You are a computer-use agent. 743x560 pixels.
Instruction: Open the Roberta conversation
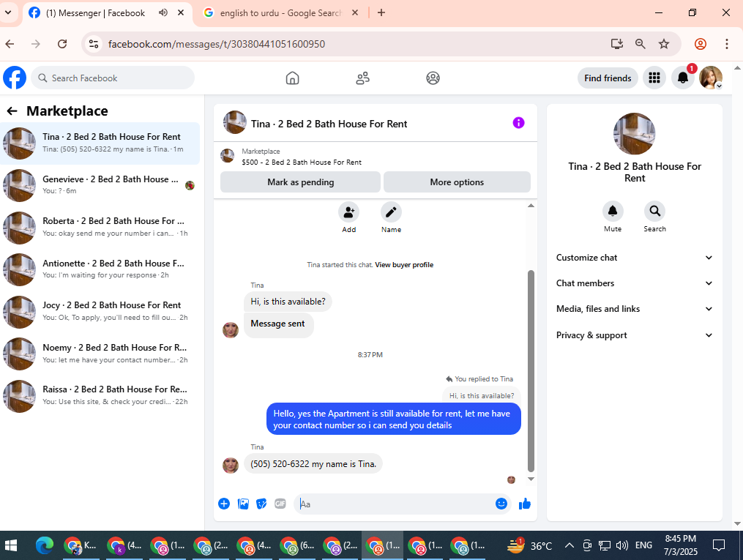click(100, 227)
